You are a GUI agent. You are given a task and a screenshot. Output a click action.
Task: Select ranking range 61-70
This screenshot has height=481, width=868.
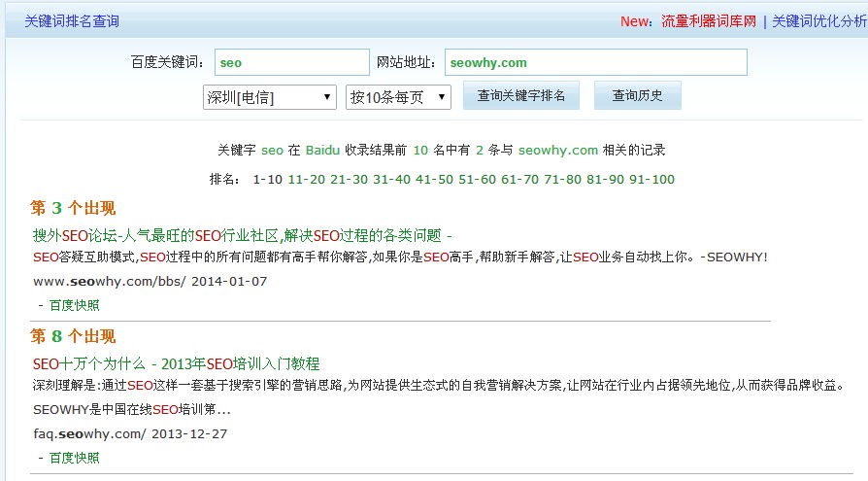(x=519, y=180)
